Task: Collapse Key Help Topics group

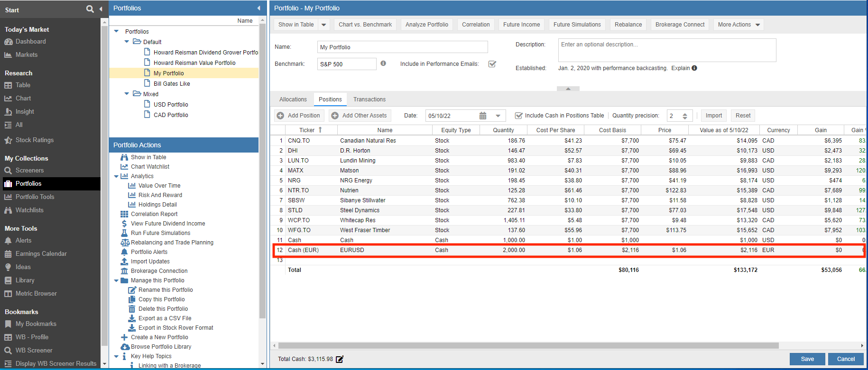Action: tap(117, 356)
